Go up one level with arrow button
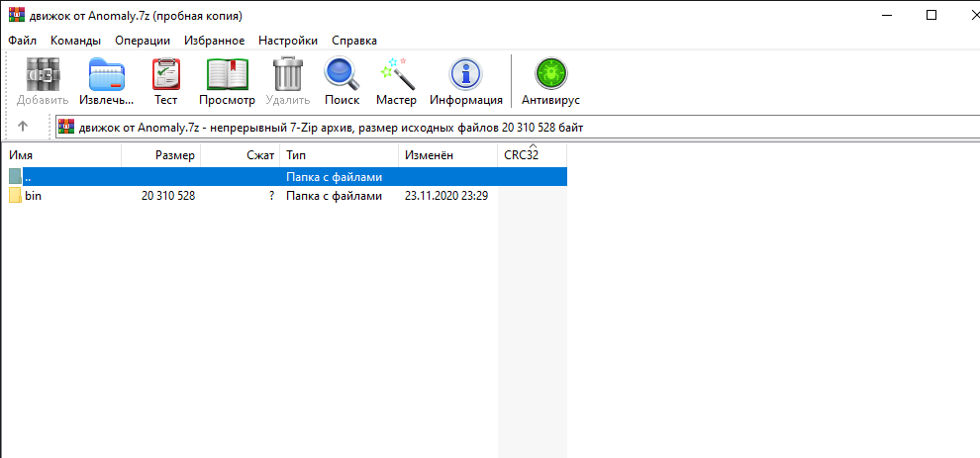 pos(23,127)
